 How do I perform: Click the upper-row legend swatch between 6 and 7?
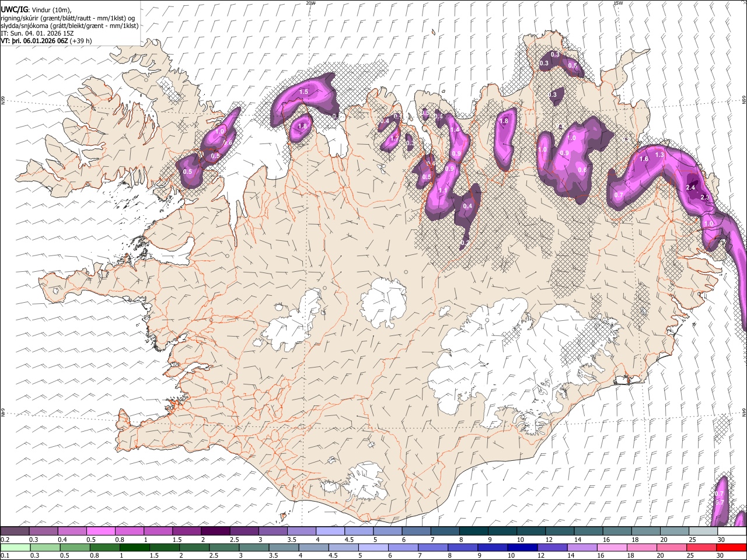[416, 531]
